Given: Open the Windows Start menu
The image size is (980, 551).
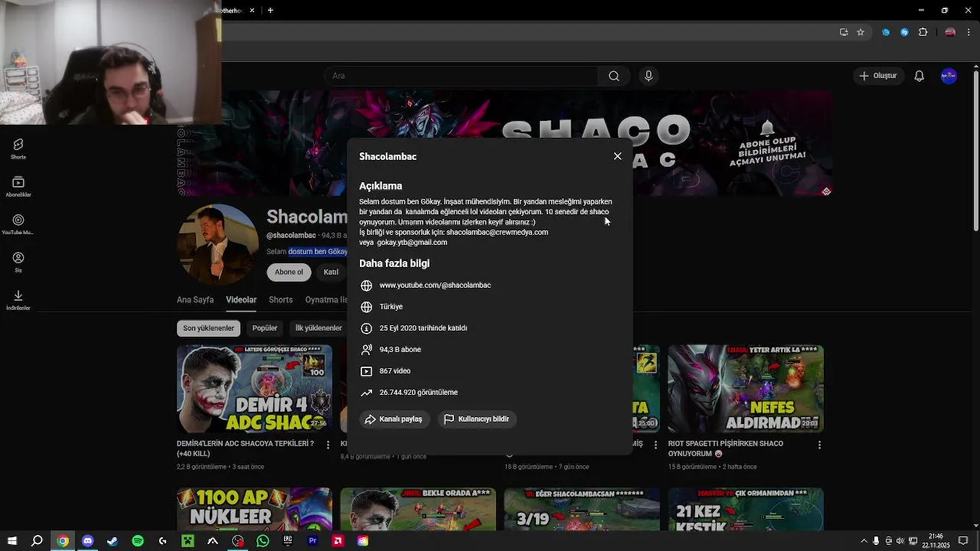Looking at the screenshot, I should tap(11, 541).
